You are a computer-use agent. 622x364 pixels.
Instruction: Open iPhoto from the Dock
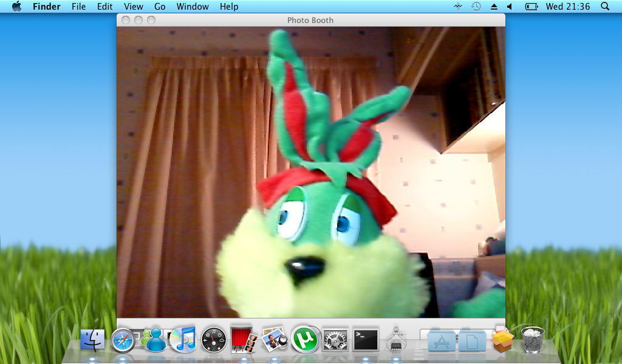point(274,339)
